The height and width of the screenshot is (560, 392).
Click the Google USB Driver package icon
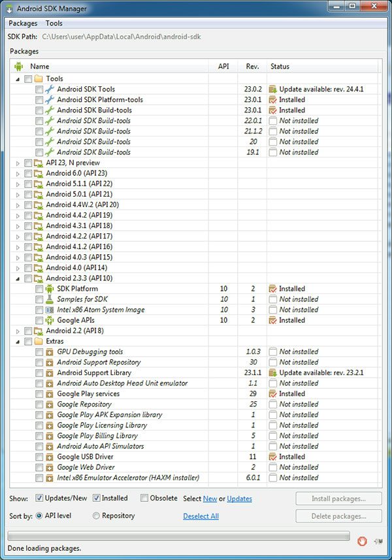50,457
